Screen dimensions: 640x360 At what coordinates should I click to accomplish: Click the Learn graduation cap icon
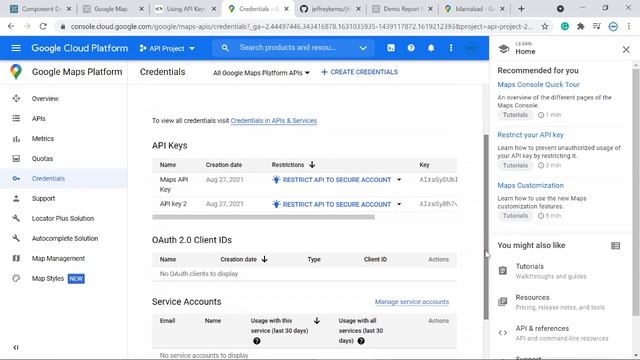click(x=504, y=49)
